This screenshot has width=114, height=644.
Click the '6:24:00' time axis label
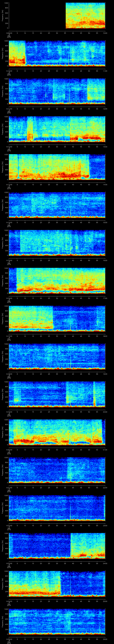point(9,601)
